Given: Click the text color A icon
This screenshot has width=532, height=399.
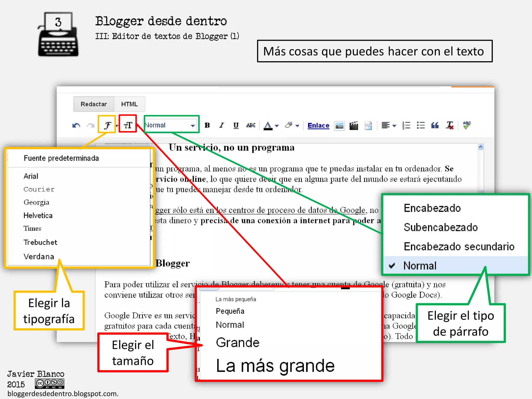Looking at the screenshot, I should click(268, 125).
